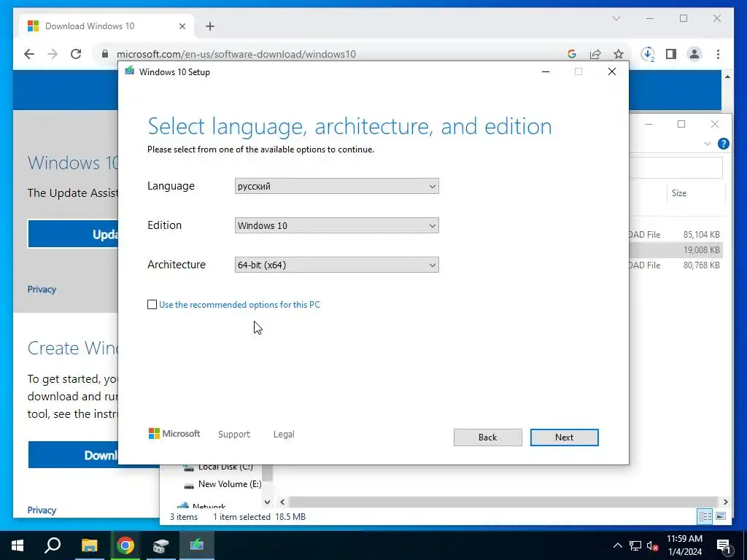Open the File Explorer help icon
This screenshot has width=747, height=560.
coord(723,144)
